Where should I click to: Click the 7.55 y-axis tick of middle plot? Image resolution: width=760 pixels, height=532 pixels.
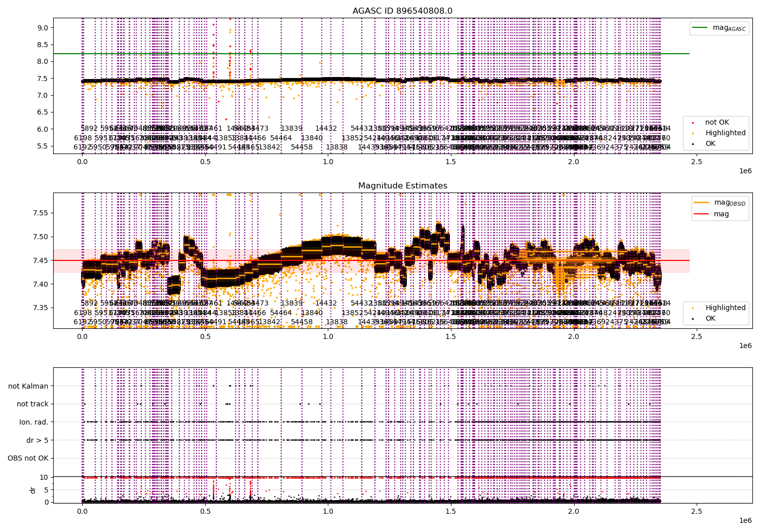click(41, 213)
